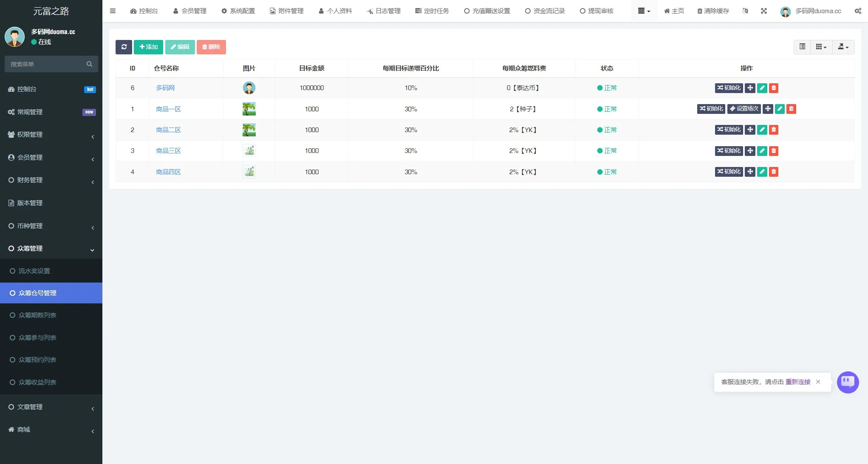The height and width of the screenshot is (464, 868).
Task: Open settings gears icon at top right
Action: [858, 11]
